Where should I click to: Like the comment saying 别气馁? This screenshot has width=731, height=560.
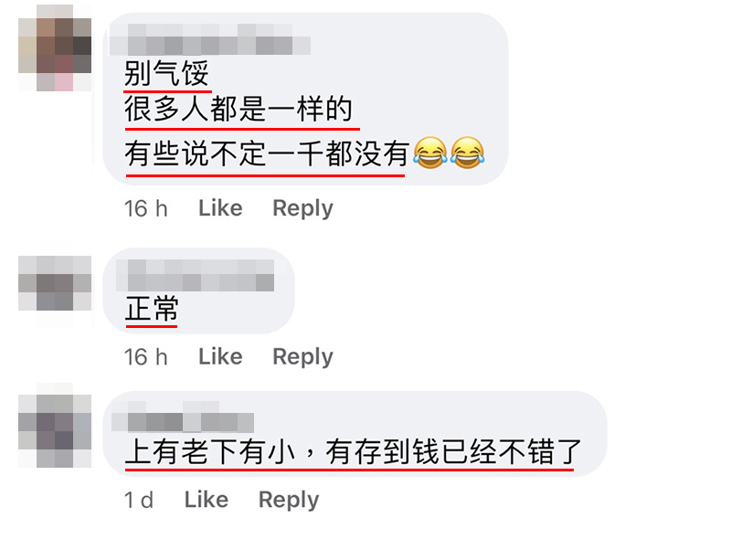point(220,208)
